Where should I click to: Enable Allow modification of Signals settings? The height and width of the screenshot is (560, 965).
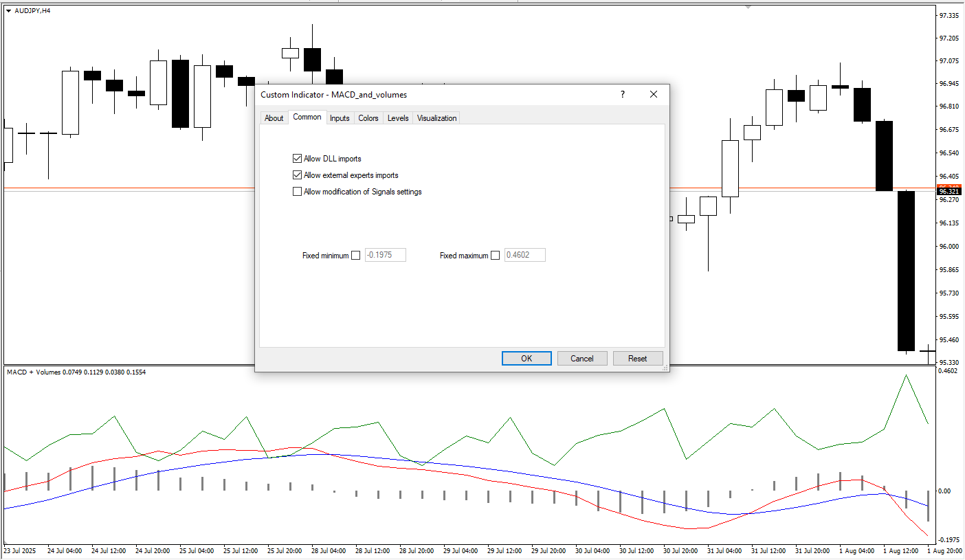297,192
